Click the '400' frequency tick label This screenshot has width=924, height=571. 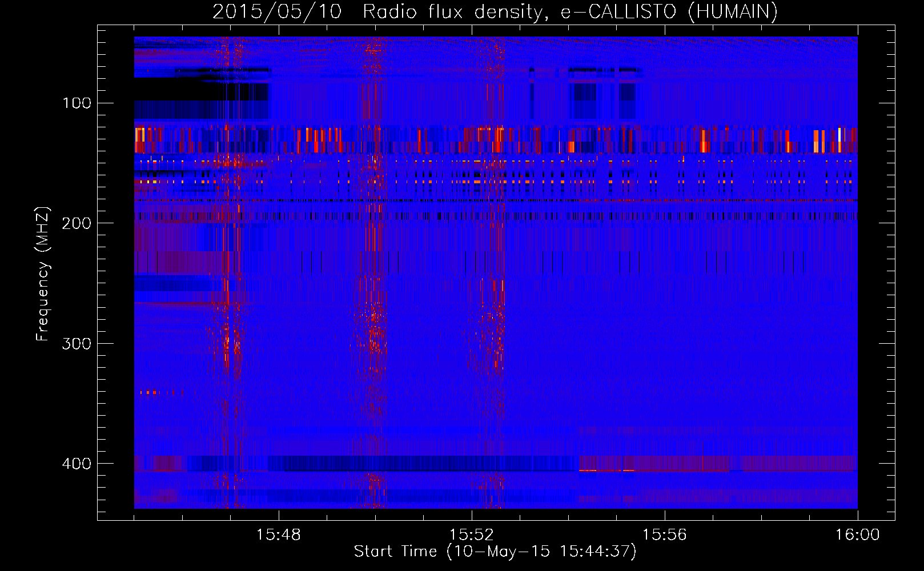[x=77, y=464]
